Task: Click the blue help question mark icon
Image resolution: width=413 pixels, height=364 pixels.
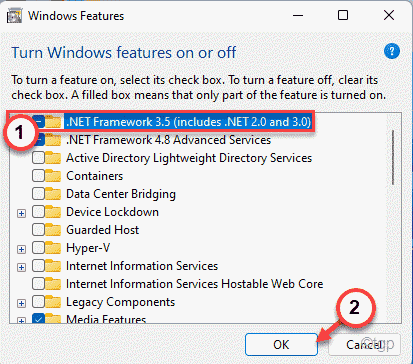Action: [x=392, y=51]
